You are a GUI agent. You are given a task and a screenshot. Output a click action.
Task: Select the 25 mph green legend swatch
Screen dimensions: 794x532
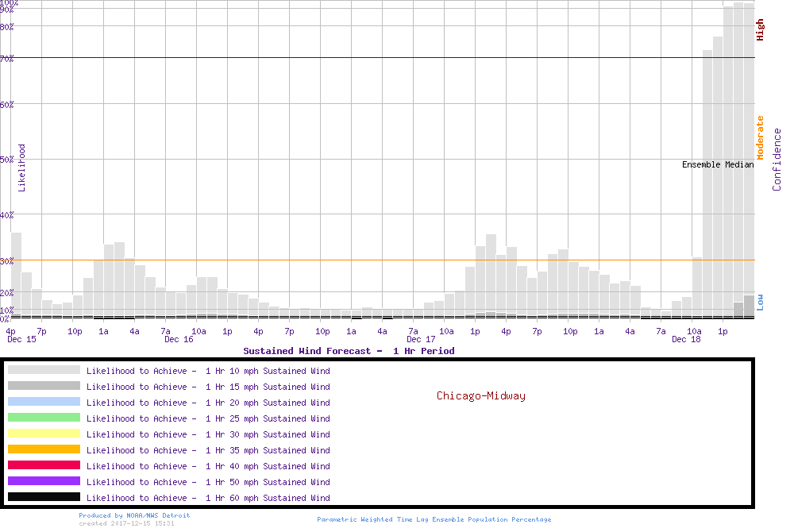pos(44,418)
